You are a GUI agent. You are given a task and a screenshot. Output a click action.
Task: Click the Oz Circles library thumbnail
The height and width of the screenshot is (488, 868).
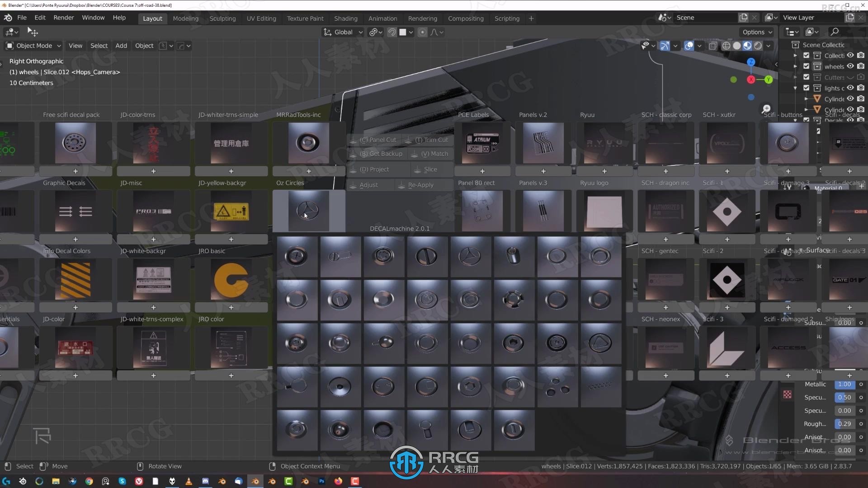point(309,211)
